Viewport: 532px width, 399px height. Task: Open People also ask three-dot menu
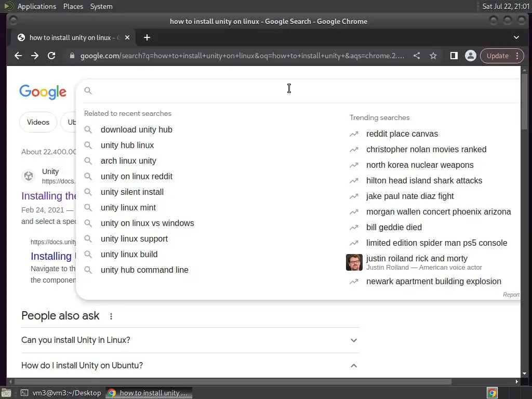click(111, 316)
